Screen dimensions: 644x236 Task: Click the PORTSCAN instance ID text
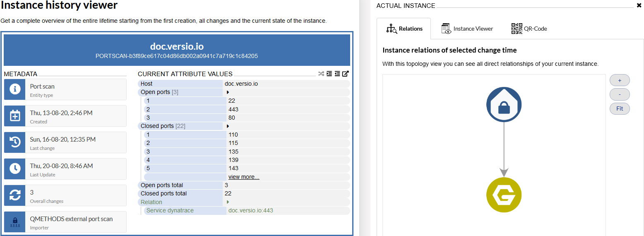(177, 56)
